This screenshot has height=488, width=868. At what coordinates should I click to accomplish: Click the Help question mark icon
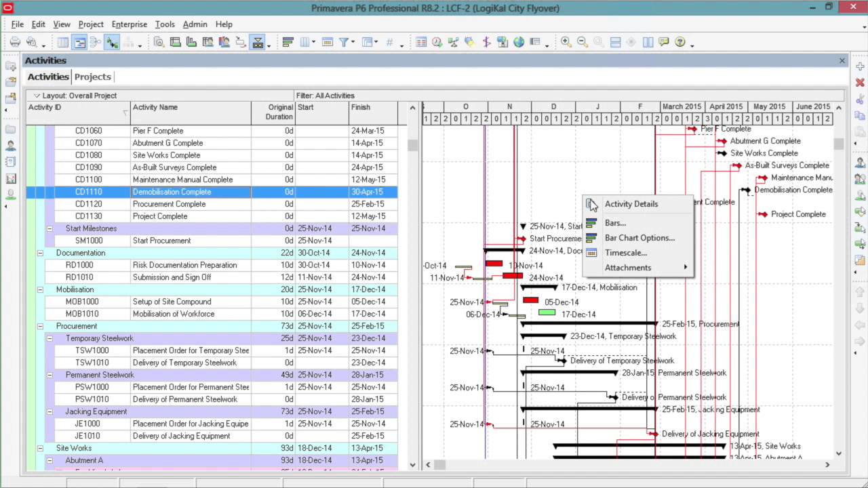coord(680,42)
